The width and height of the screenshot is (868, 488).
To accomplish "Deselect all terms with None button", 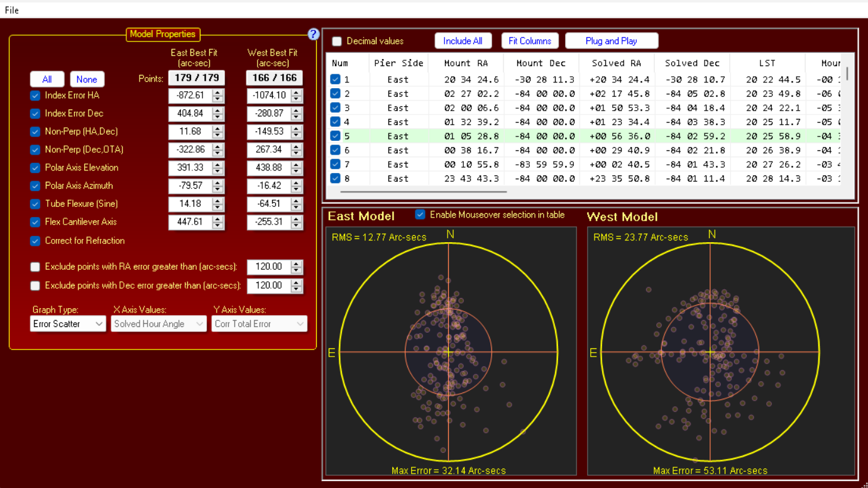I will click(x=87, y=79).
